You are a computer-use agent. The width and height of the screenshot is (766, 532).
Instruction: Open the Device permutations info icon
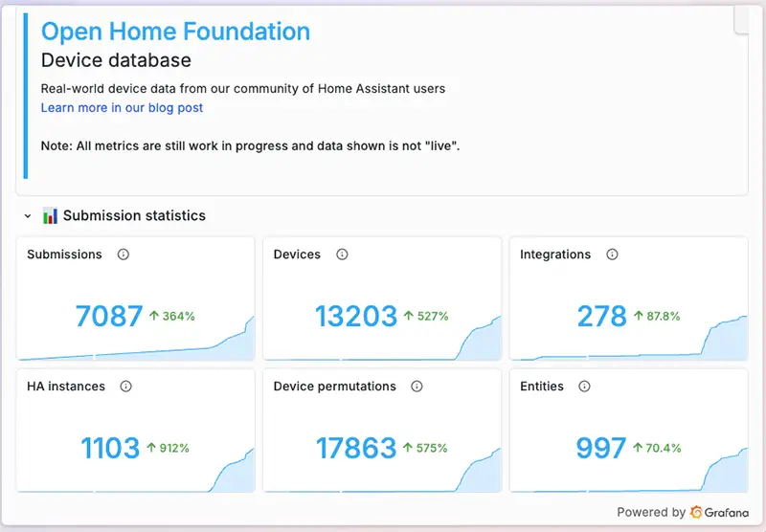(417, 386)
